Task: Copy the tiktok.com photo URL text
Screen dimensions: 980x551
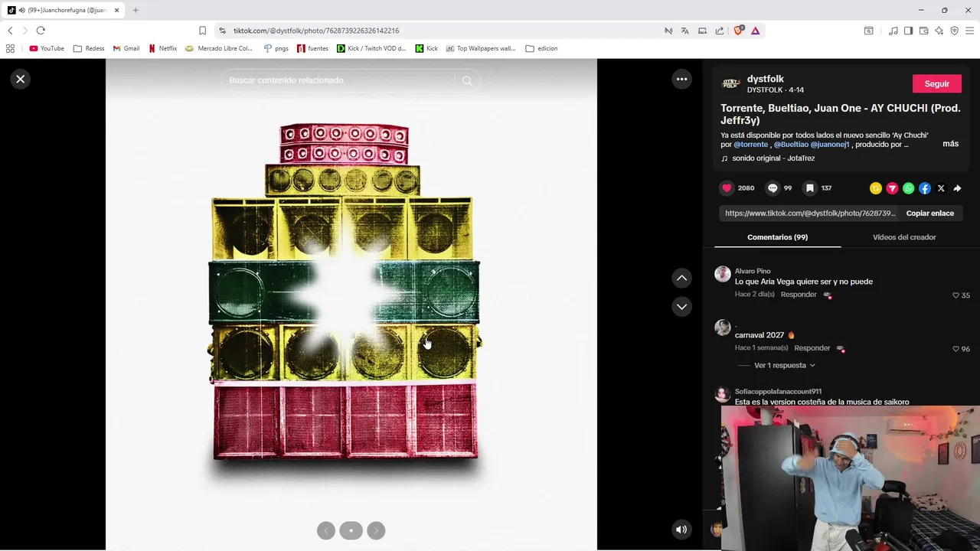Action: click(x=810, y=214)
